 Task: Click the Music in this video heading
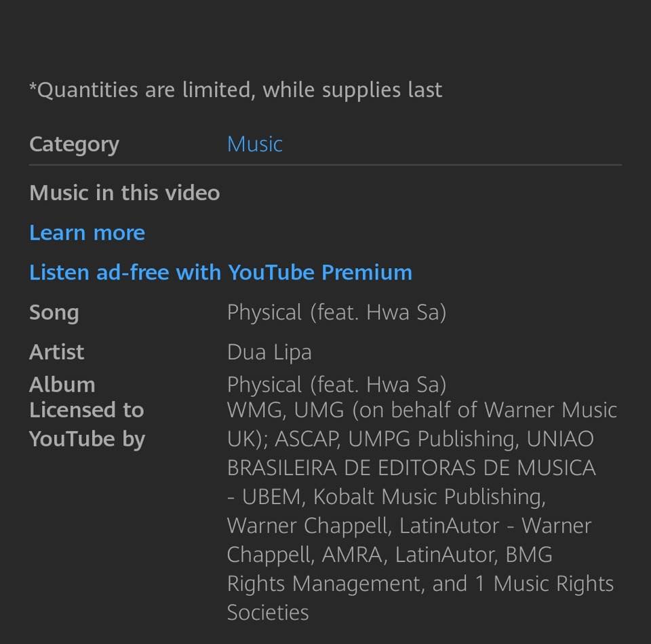(x=124, y=193)
